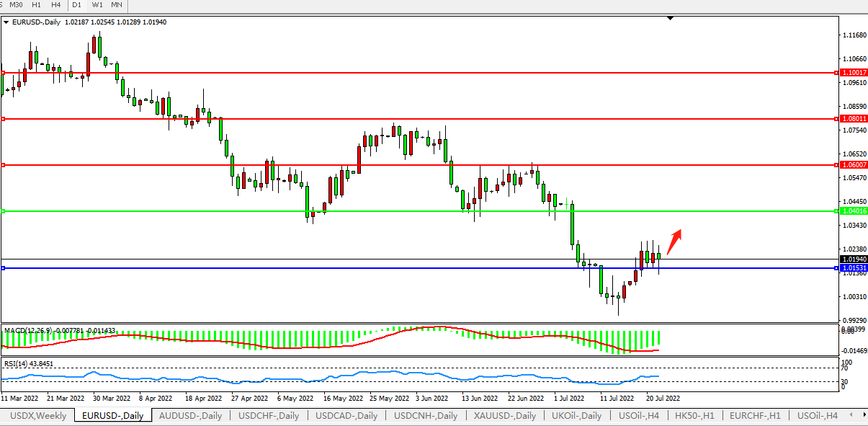This screenshot has height=426, width=868.
Task: Select left handle of blue 1.01531 line
Action: (3, 268)
